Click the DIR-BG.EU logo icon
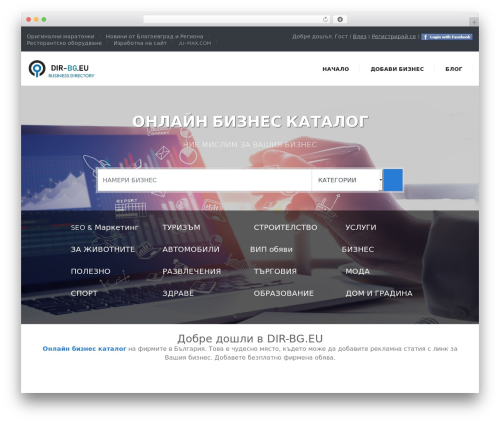Image resolution: width=500 pixels, height=423 pixels. pos(37,69)
